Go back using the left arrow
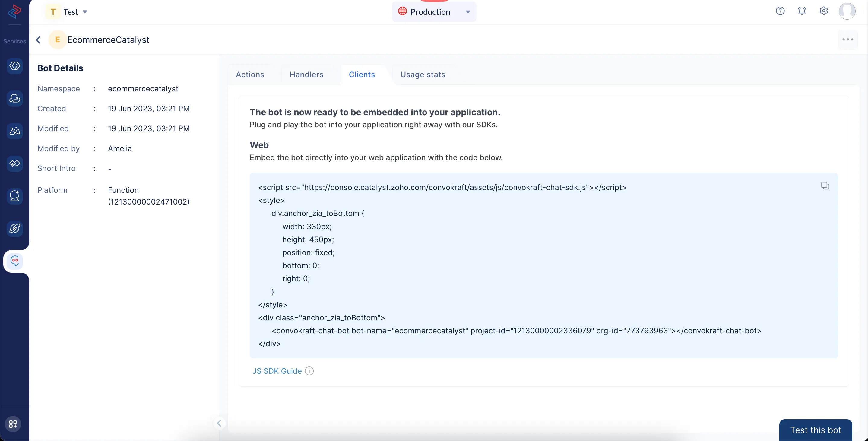This screenshot has height=441, width=868. 39,40
